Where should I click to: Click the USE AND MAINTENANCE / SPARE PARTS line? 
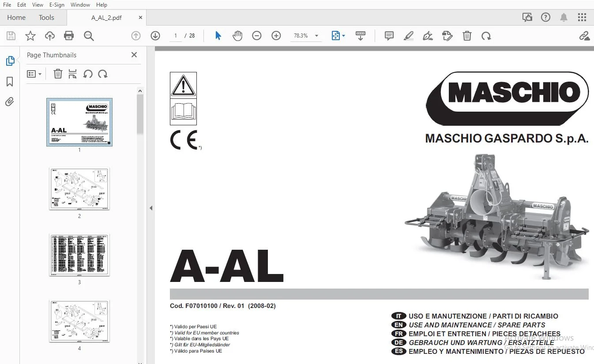pos(477,325)
